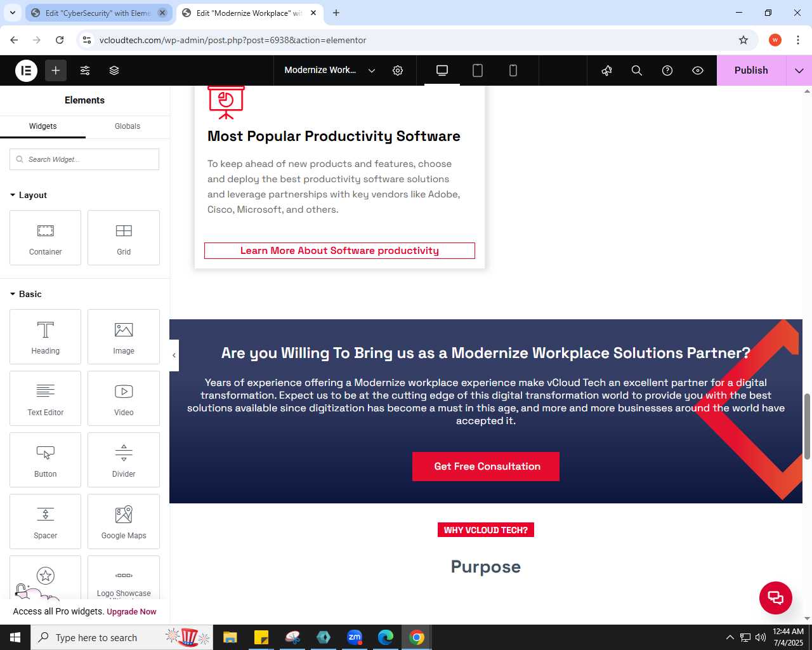Switch to the Widgets tab

point(43,126)
